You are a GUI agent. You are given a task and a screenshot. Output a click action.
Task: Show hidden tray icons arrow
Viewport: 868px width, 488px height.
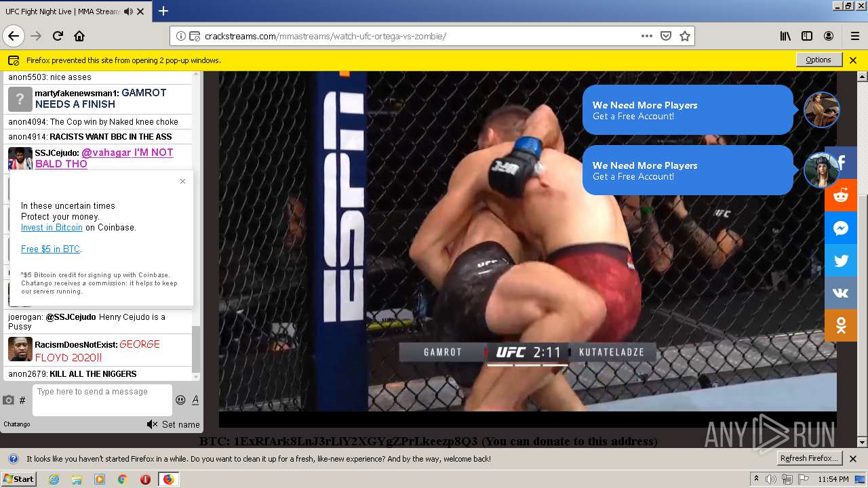[x=756, y=479]
